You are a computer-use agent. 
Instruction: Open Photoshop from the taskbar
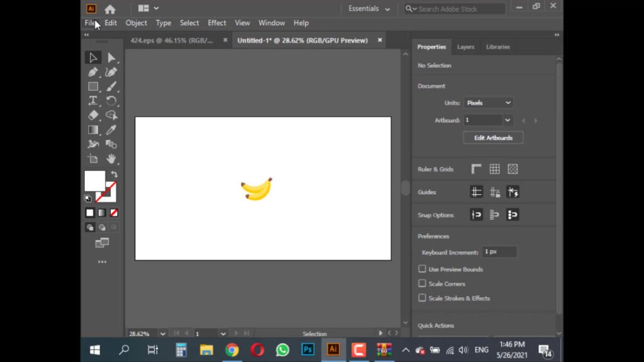[308, 349]
